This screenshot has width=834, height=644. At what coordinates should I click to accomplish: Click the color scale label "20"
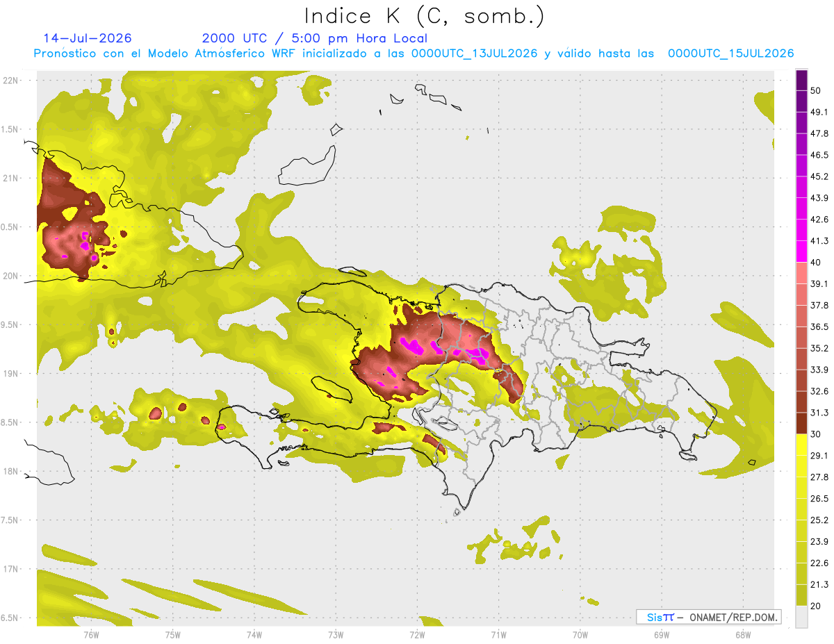coord(816,606)
